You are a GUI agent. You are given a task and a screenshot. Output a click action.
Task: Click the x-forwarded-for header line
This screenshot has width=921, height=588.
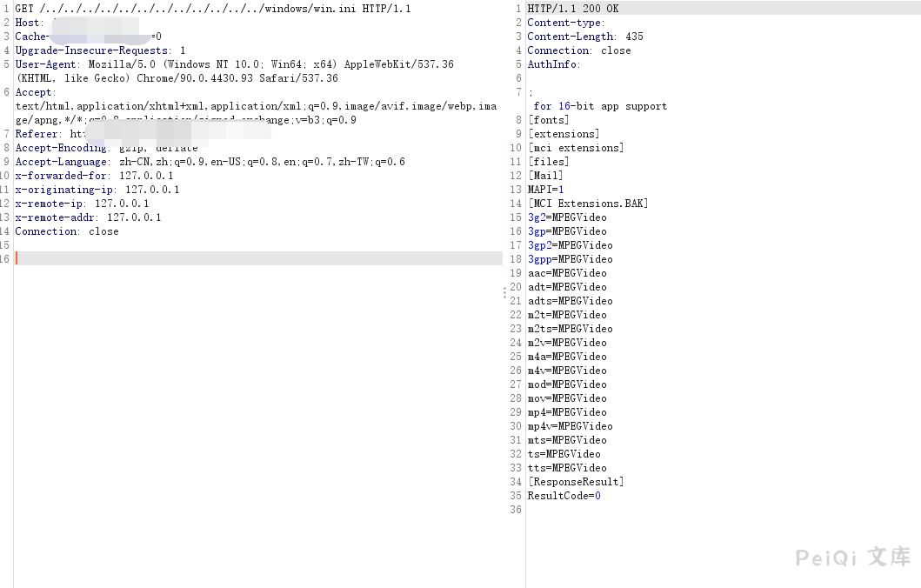pyautogui.click(x=94, y=176)
